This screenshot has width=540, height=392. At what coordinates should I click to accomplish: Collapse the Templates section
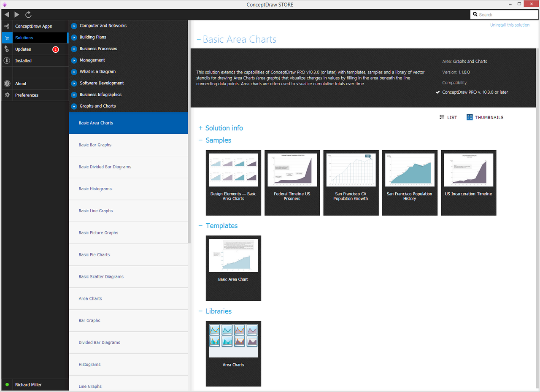pyautogui.click(x=200, y=226)
